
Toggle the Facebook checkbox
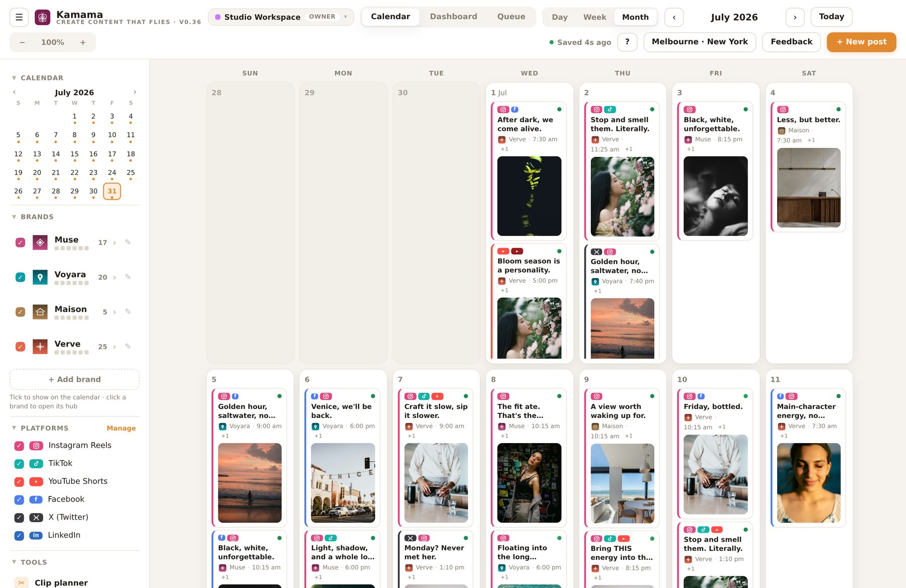click(x=19, y=499)
